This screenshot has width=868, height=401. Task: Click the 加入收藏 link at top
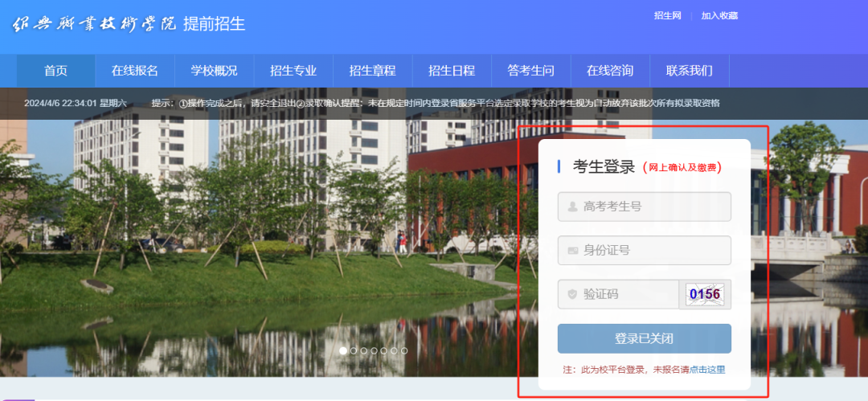(719, 15)
